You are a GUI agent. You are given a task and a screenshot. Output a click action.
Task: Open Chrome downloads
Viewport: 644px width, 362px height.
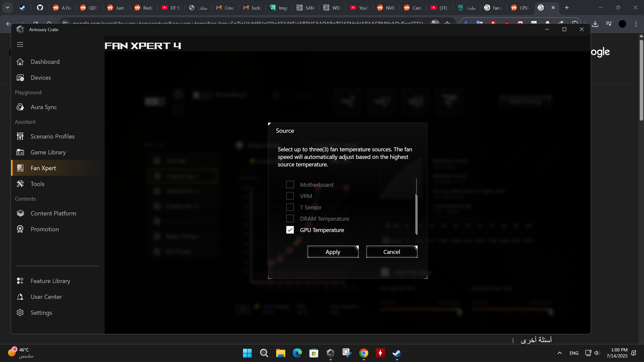(x=595, y=24)
